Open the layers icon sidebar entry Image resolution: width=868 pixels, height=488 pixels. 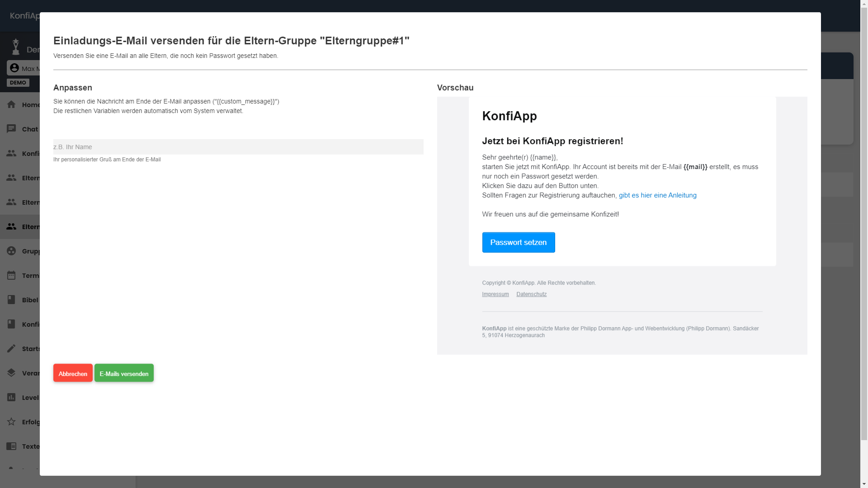11,373
